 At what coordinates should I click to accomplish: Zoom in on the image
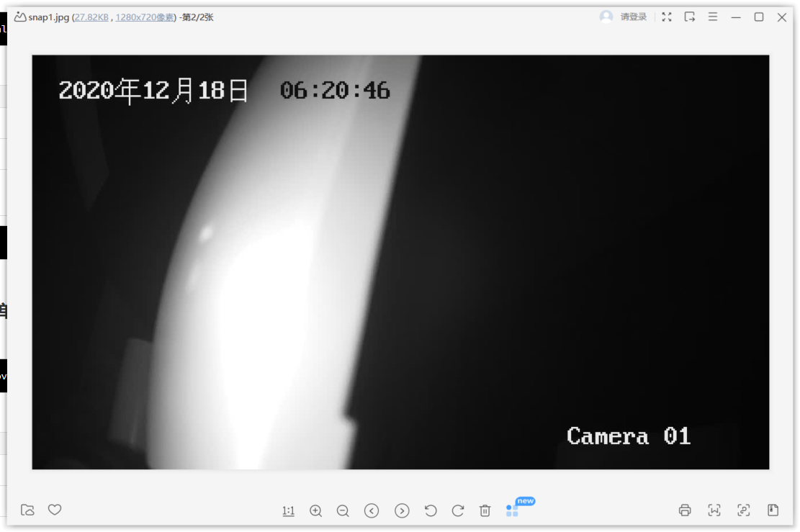[x=315, y=510]
